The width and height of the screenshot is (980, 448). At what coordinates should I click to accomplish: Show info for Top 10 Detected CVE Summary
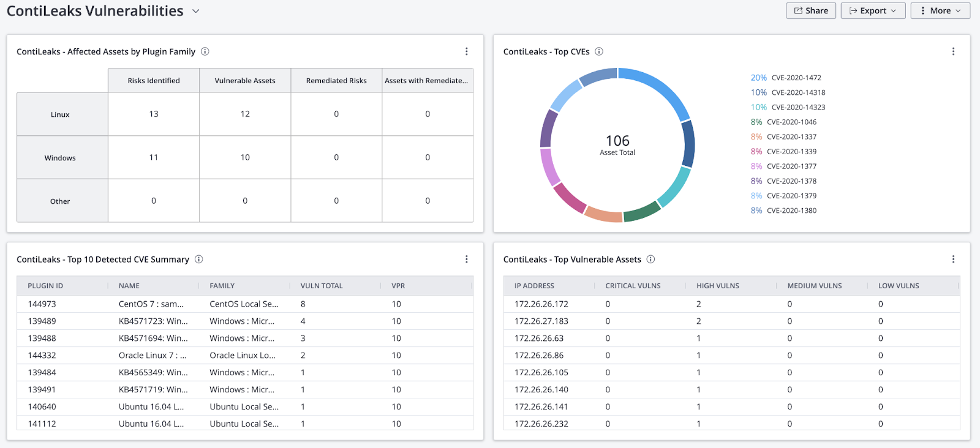pyautogui.click(x=199, y=259)
